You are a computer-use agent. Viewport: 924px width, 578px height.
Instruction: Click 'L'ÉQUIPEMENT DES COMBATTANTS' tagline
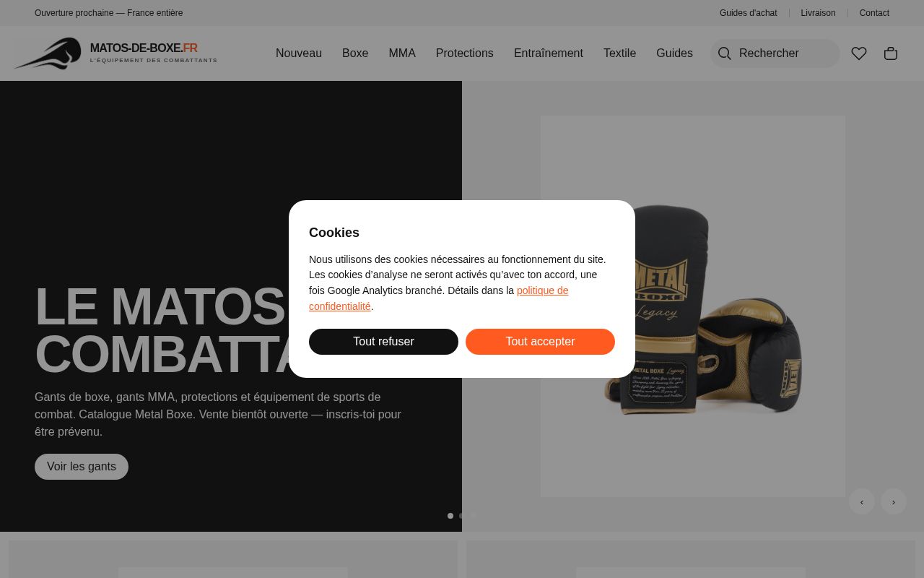154,61
